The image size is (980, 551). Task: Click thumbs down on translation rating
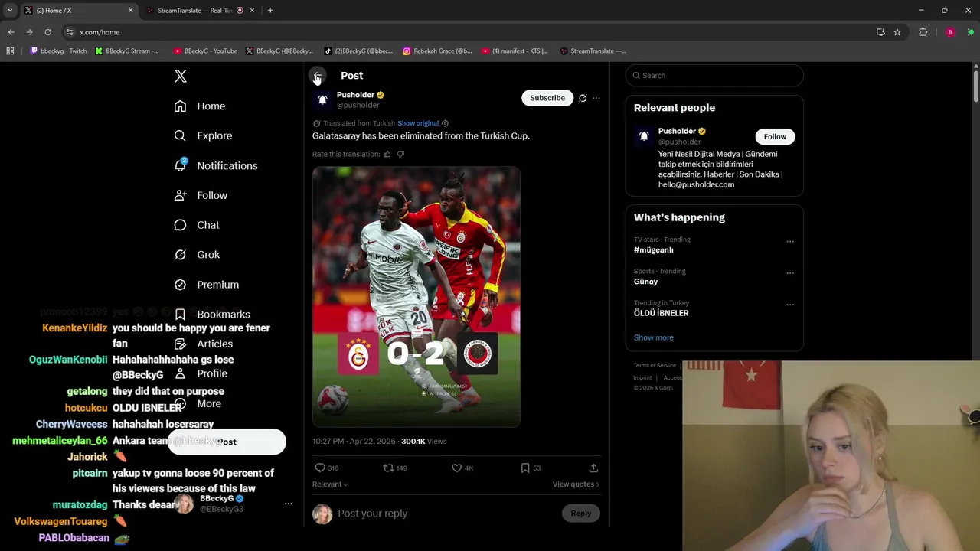400,155
